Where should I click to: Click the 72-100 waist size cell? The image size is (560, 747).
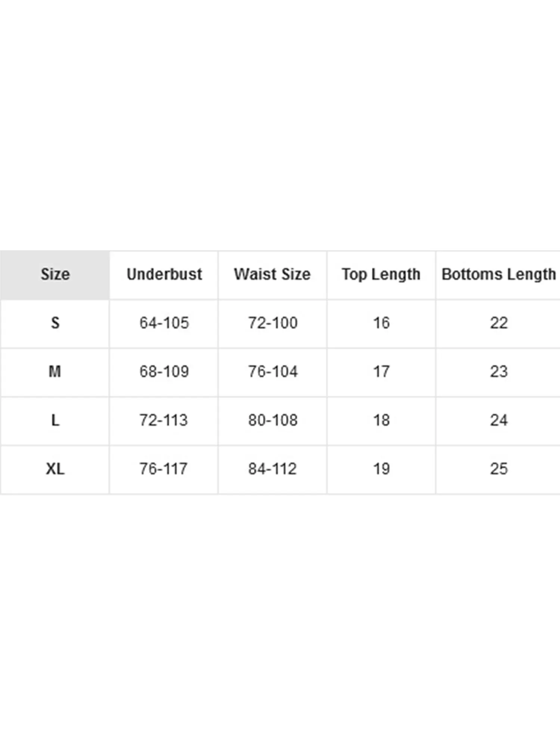273,323
